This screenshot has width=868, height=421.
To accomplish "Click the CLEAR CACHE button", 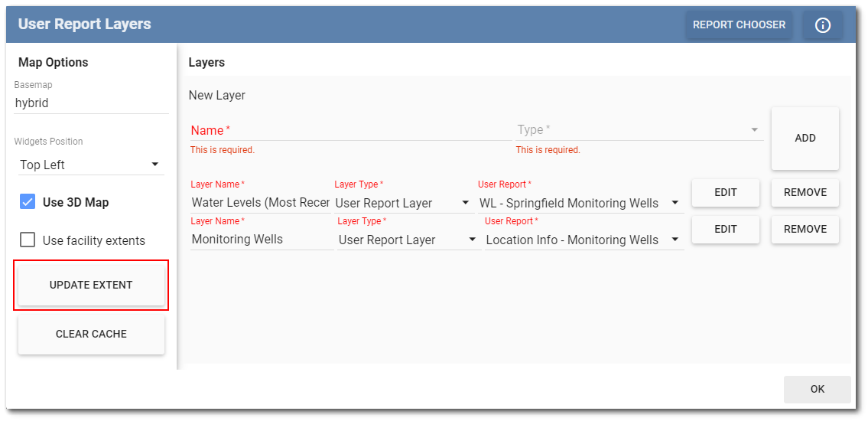I will [x=91, y=334].
